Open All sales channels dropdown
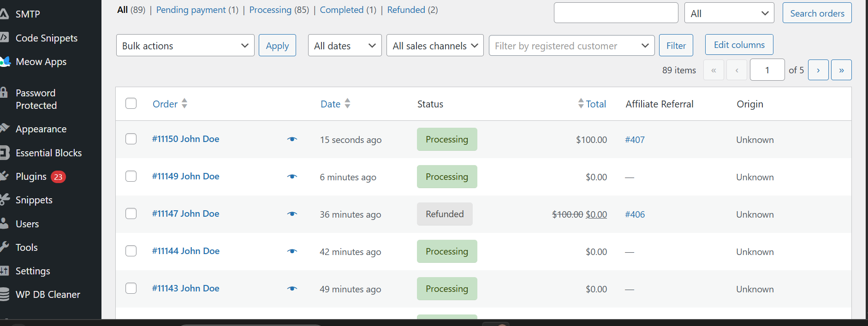 pyautogui.click(x=435, y=45)
